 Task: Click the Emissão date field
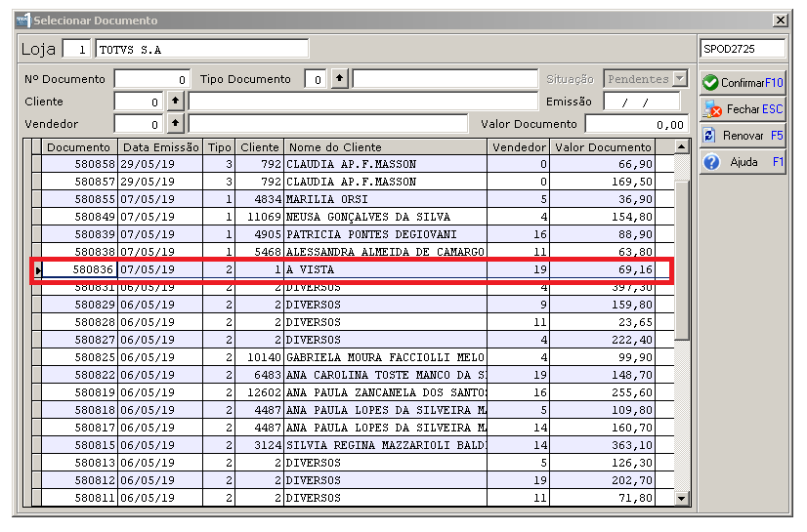642,102
